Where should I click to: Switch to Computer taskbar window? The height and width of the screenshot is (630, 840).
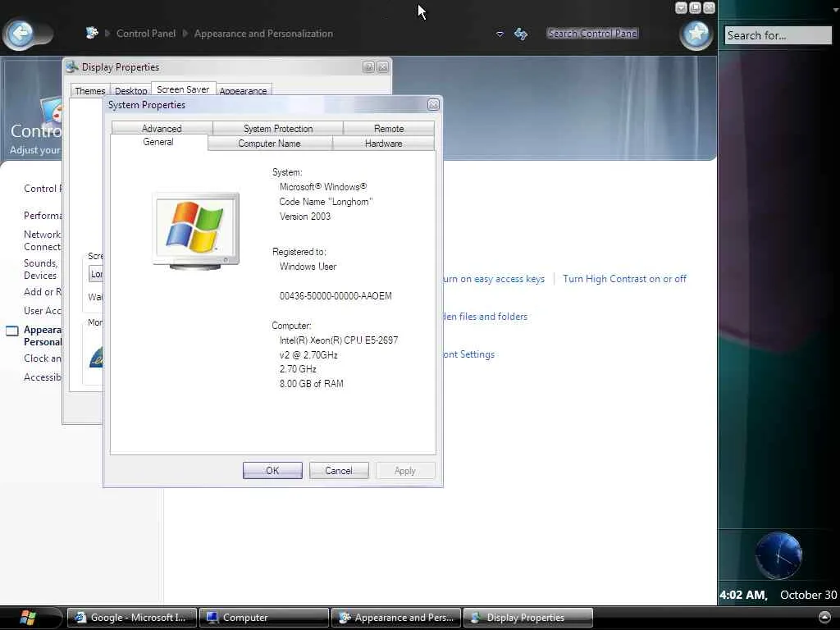(263, 618)
